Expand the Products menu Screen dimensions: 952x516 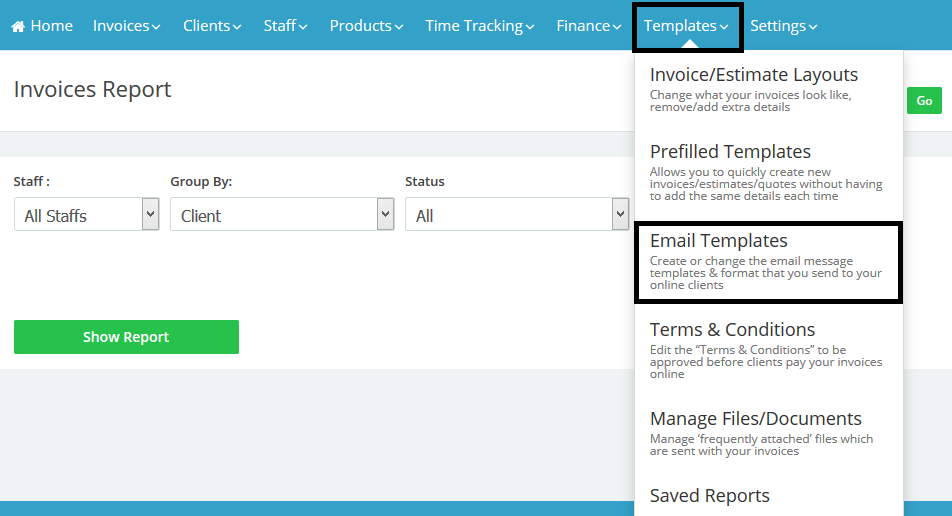tap(366, 26)
